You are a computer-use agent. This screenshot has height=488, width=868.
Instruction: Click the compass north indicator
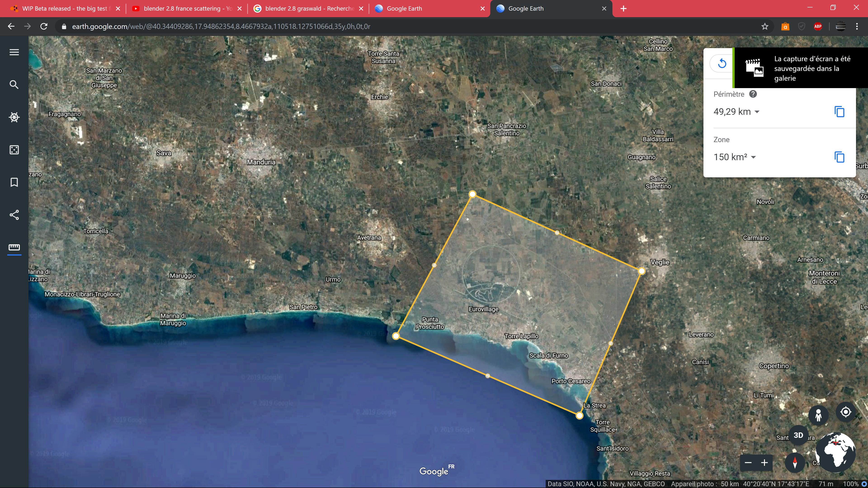795,463
